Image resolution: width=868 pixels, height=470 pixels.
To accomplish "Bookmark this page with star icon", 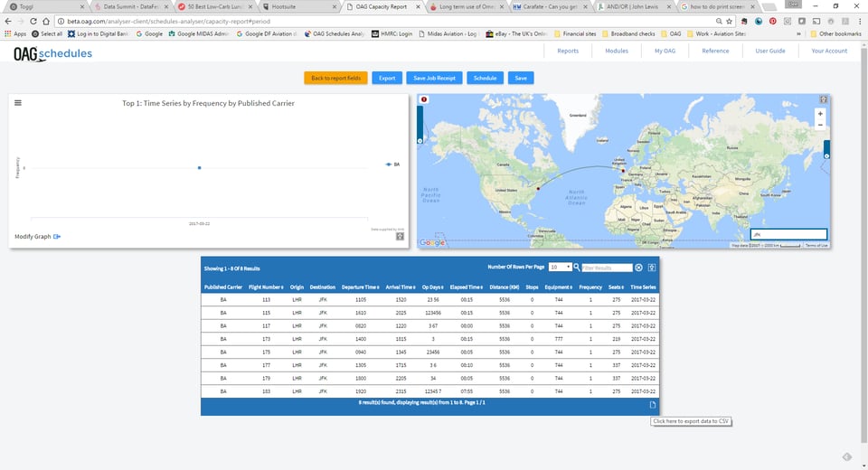I will 729,21.
